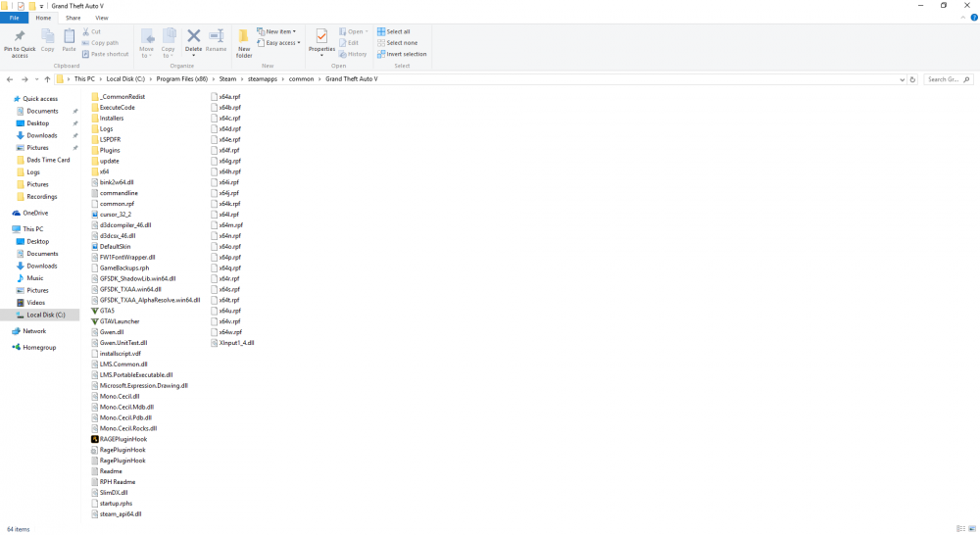The image size is (980, 535).
Task: Open the New item dropdown
Action: coord(276,32)
